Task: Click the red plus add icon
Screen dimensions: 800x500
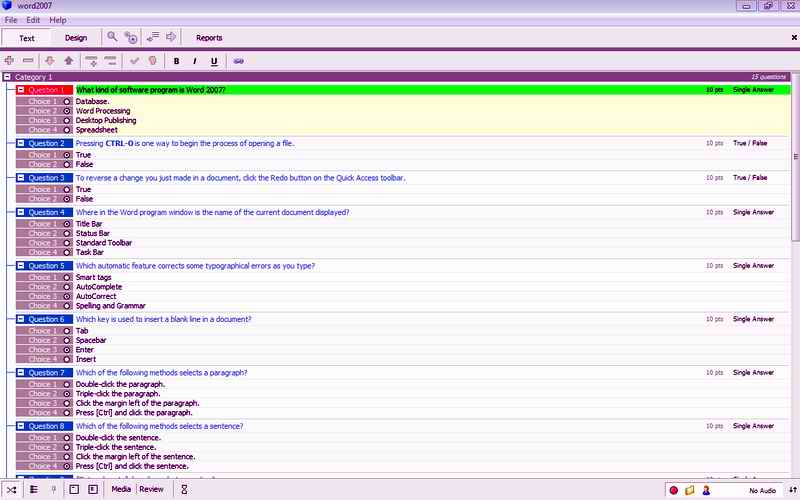Action: 9,61
